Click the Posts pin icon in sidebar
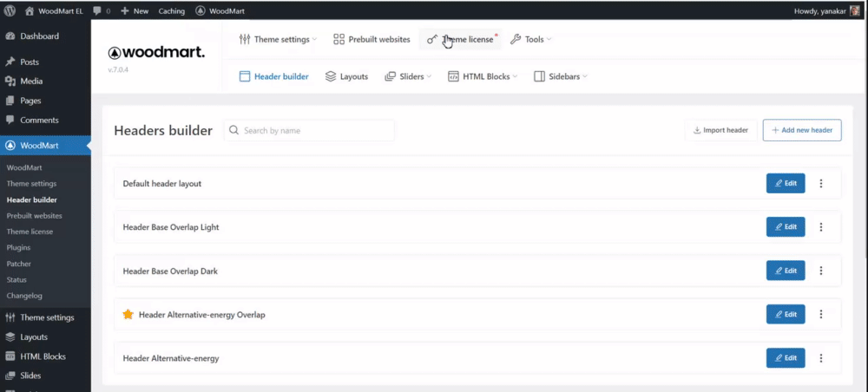 pyautogui.click(x=10, y=62)
